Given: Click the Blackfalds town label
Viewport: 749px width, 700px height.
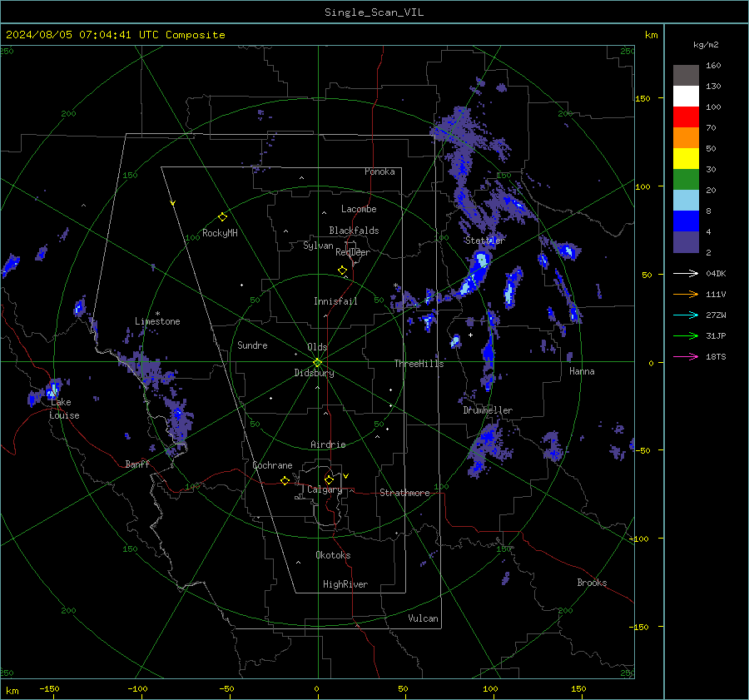Looking at the screenshot, I should [354, 231].
